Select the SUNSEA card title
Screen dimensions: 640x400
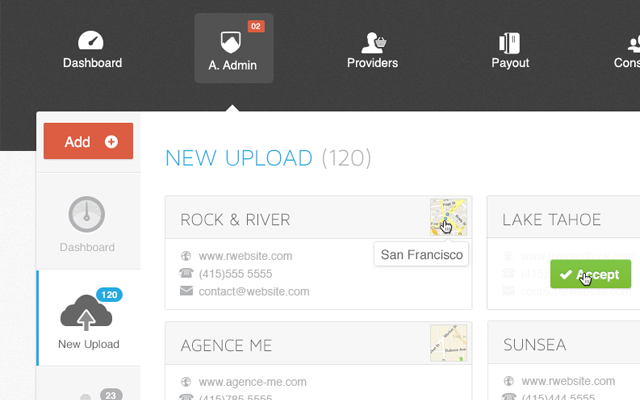[x=534, y=345]
